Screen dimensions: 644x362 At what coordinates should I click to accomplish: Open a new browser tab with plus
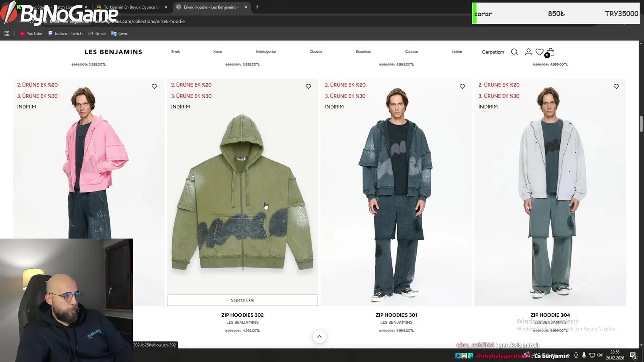point(258,7)
